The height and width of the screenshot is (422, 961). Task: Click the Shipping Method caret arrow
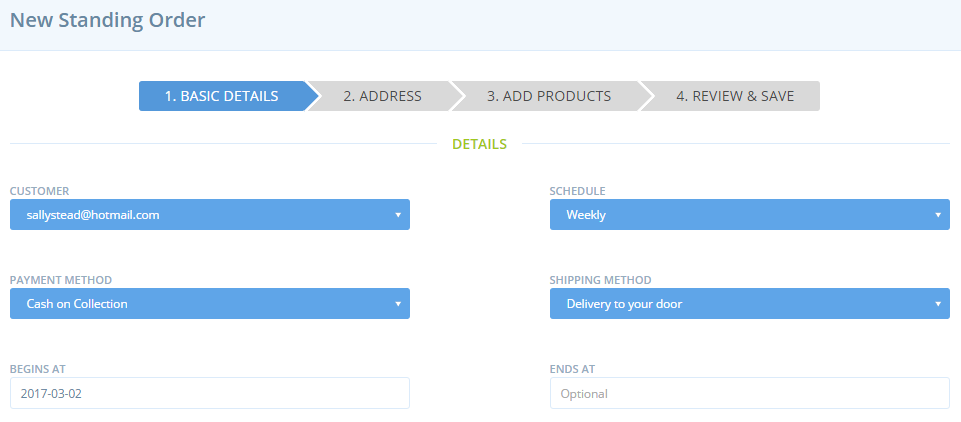(938, 304)
